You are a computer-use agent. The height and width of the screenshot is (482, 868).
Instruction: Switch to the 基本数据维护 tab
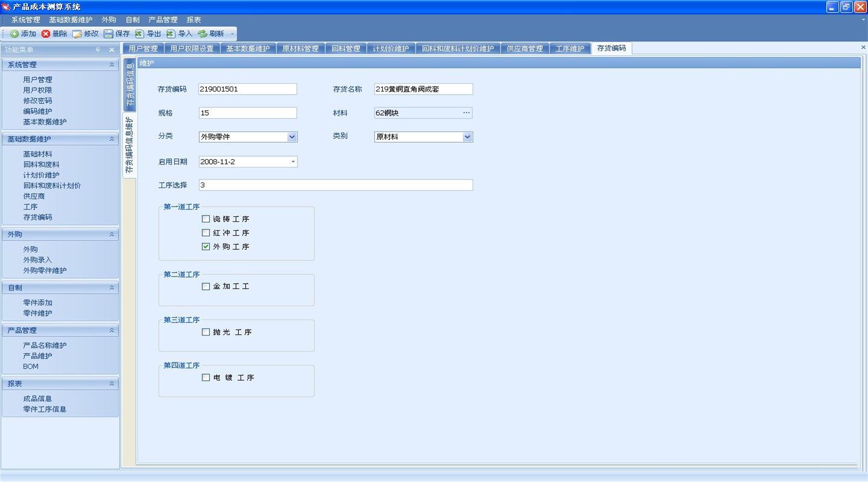pyautogui.click(x=248, y=49)
